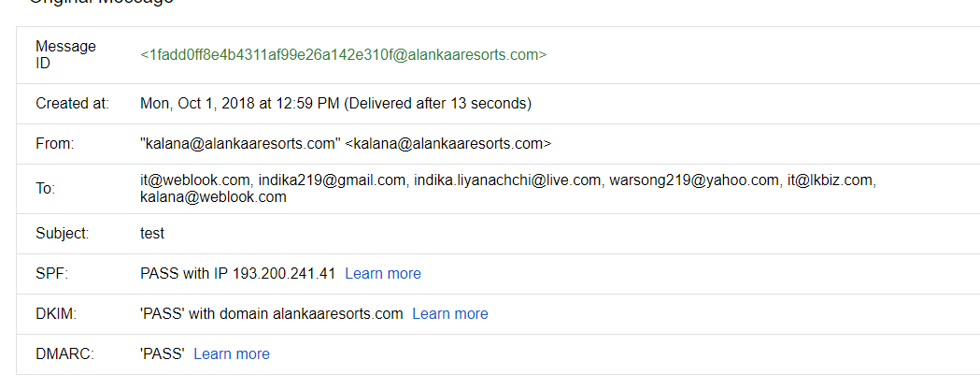Viewport: 980px width, 389px height.
Task: Click the kalana@weblook.com recipient address
Action: click(x=213, y=197)
